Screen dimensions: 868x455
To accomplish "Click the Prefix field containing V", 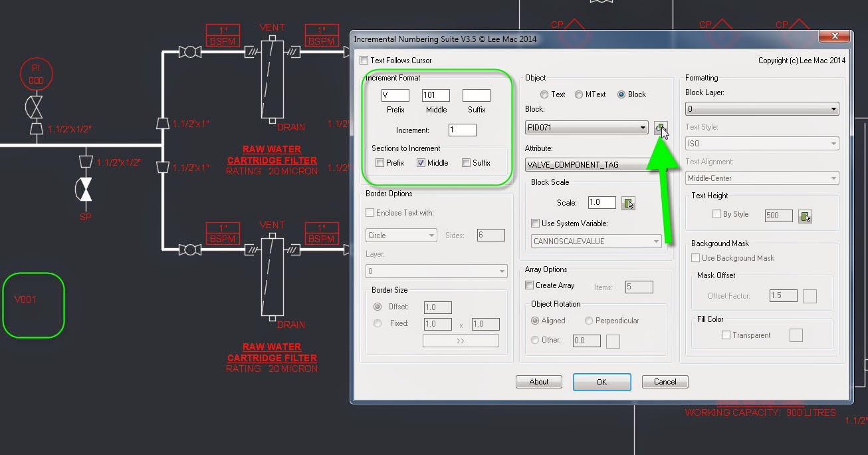I will (395, 96).
